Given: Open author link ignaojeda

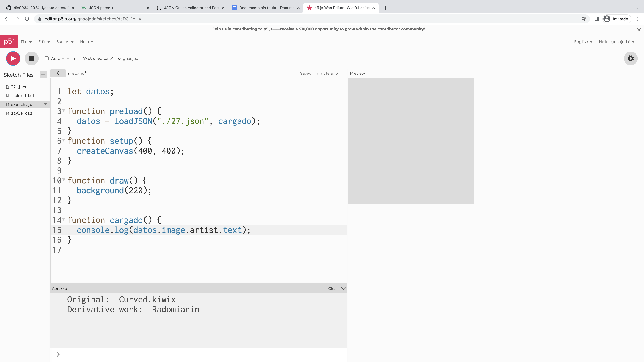Looking at the screenshot, I should coord(131,58).
